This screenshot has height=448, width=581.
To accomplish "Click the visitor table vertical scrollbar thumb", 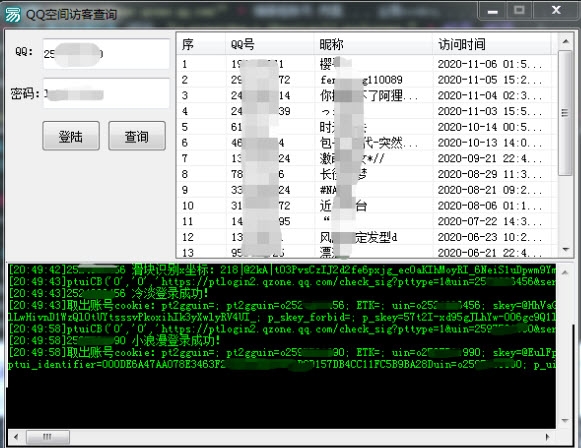I will 565,113.
